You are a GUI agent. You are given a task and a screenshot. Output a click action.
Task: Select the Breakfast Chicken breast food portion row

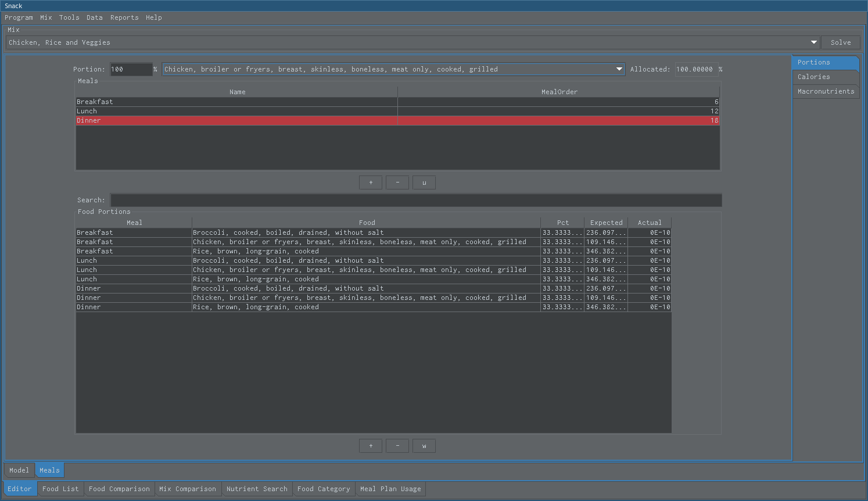[x=374, y=242]
